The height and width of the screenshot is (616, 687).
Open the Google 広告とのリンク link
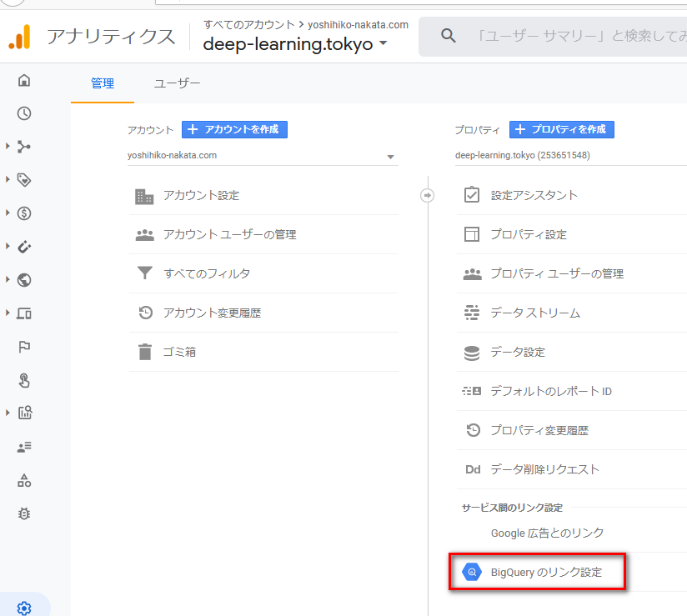(547, 533)
